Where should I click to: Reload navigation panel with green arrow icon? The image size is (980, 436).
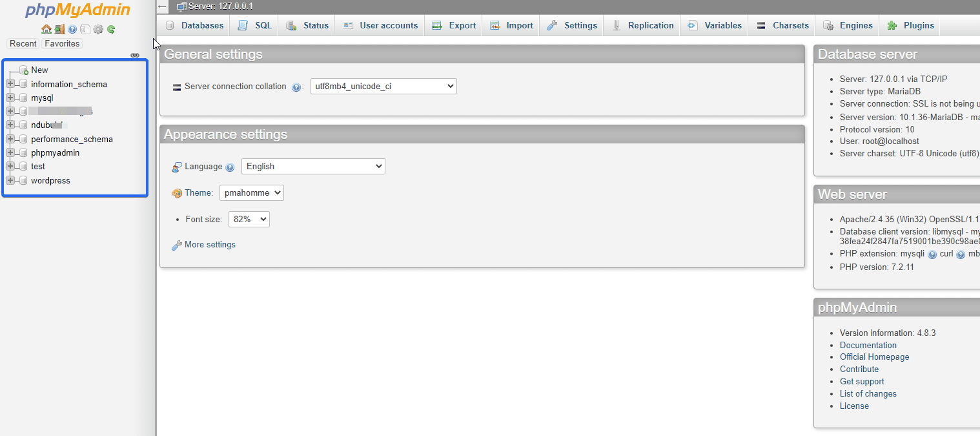point(111,29)
